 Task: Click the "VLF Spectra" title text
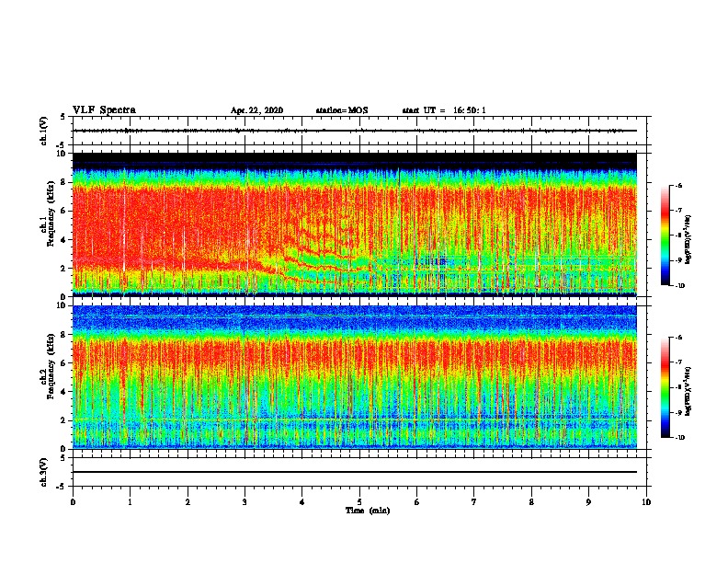[x=104, y=110]
